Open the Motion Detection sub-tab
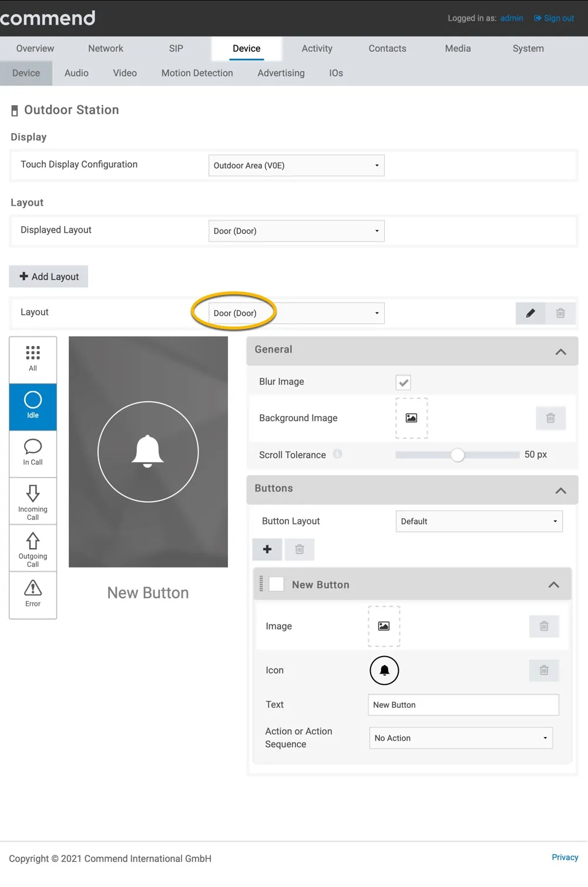 [197, 73]
